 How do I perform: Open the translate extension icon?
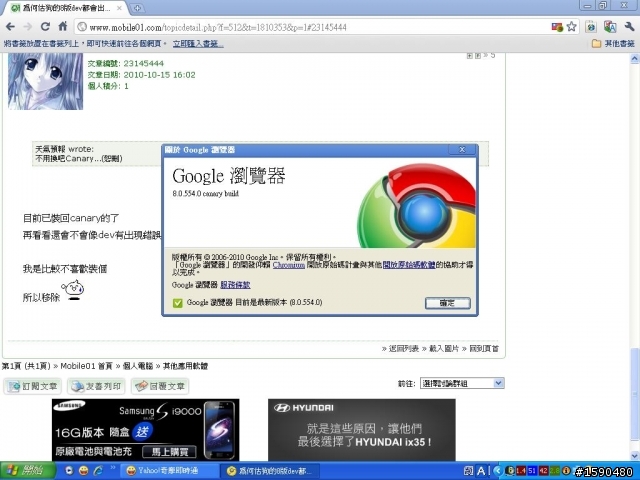coord(610,27)
